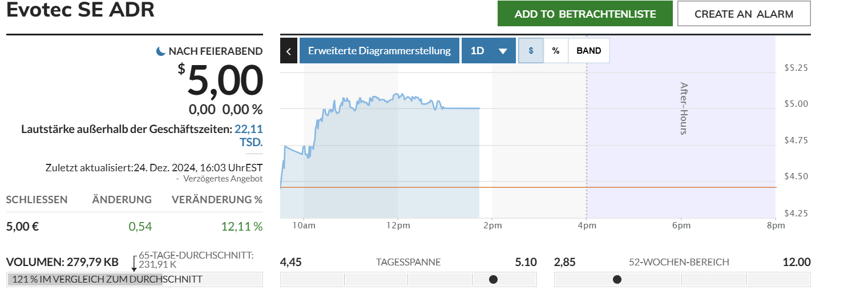Switch chart to percent (%) view
This screenshot has width=868, height=290.
pos(556,51)
